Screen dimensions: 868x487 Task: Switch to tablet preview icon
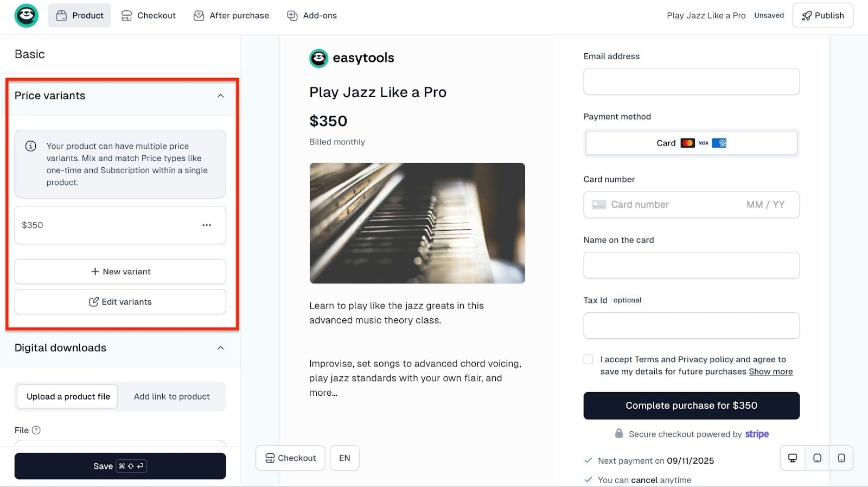click(x=817, y=458)
